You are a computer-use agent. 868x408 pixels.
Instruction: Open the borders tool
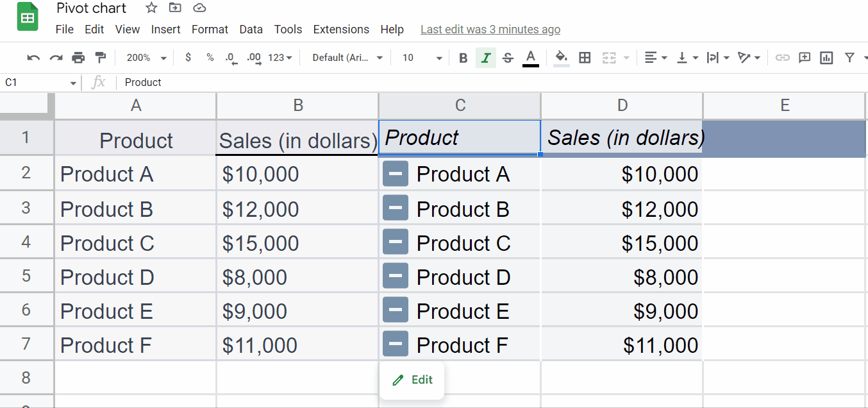(585, 58)
